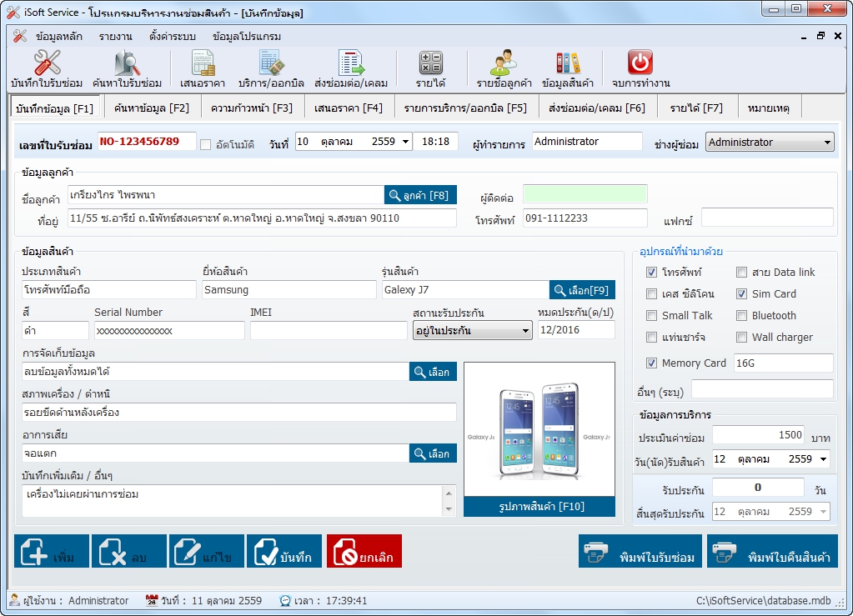Enable the อัตโนมัติ checkbox

click(x=206, y=144)
